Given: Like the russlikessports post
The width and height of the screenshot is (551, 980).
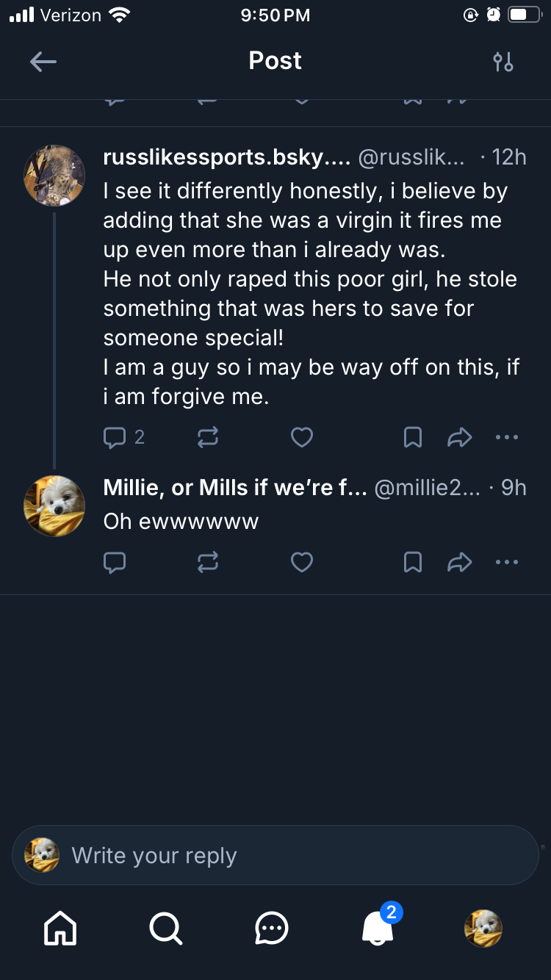Looking at the screenshot, I should 302,438.
